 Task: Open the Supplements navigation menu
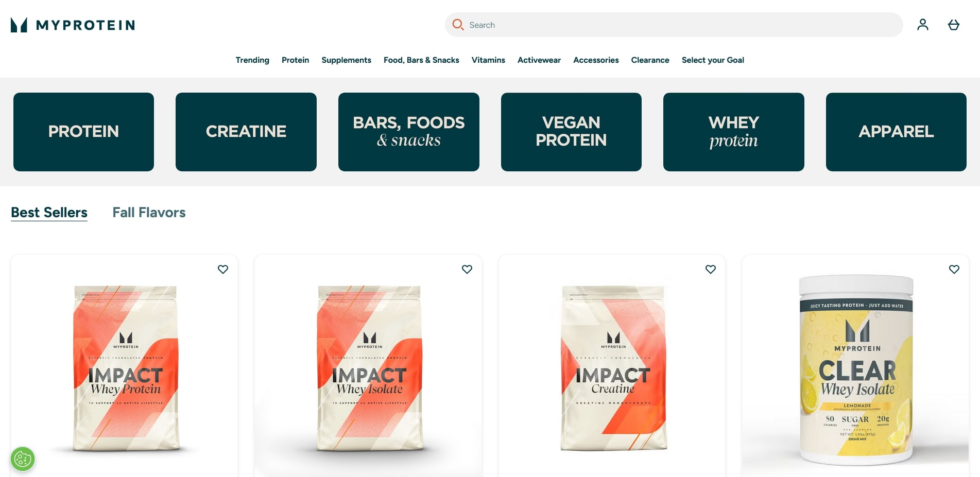[346, 60]
